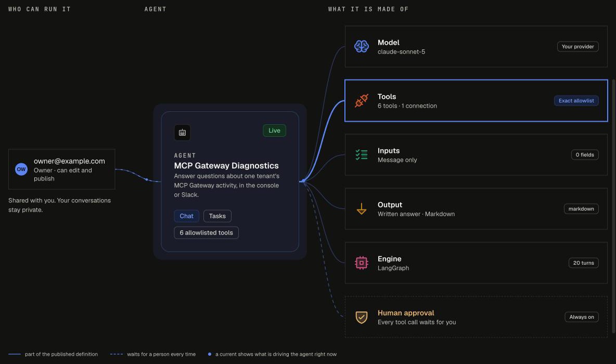Click the Exact allowlist badge
This screenshot has width=616, height=364.
576,100
